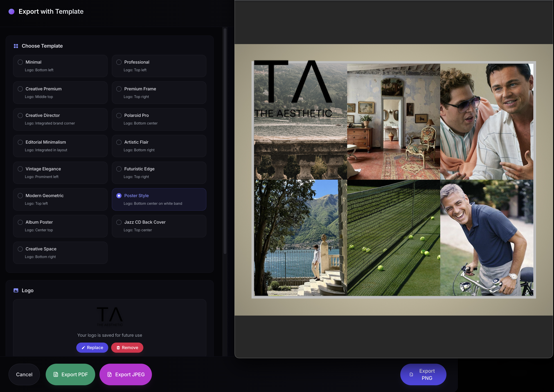
Task: Click the purple dot beside Export with Template
Action: (11, 11)
